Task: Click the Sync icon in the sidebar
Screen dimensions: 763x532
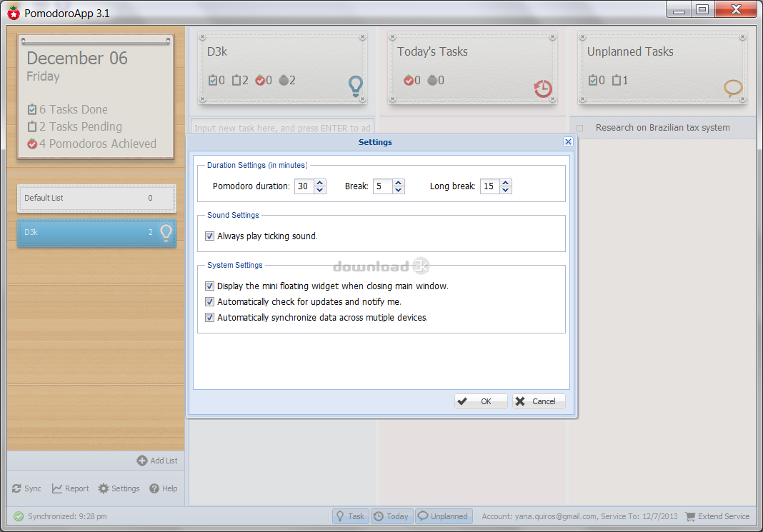Action: point(16,488)
